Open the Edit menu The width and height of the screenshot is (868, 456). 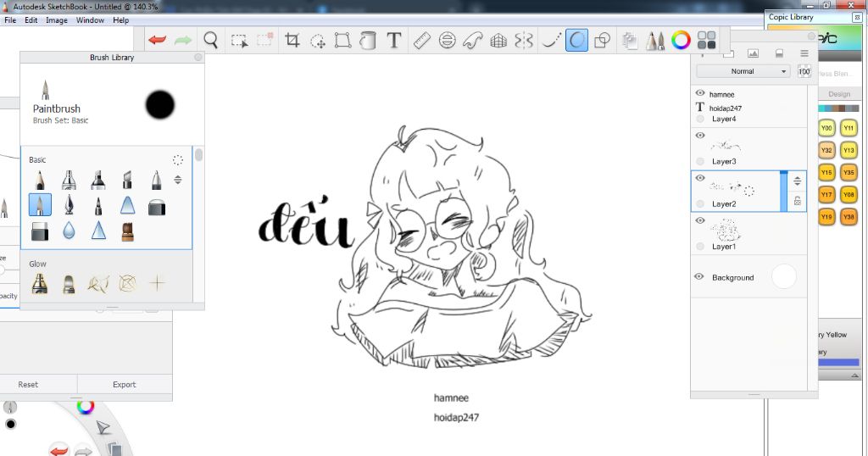pos(31,20)
